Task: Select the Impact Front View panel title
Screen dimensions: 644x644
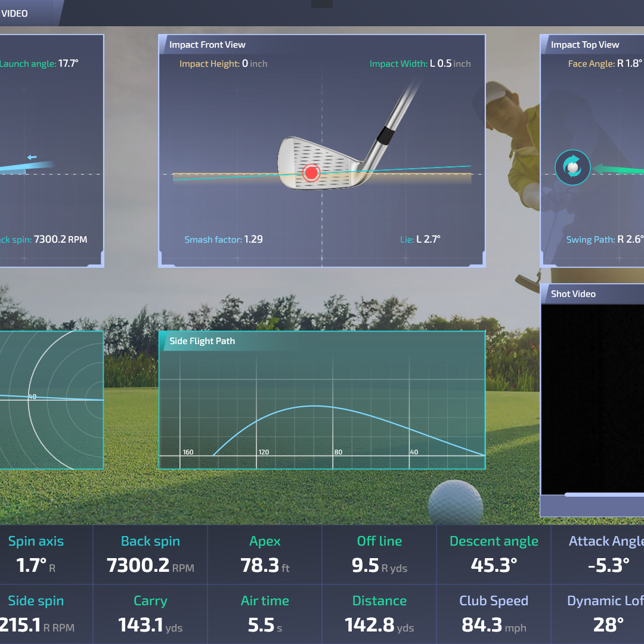Action: (207, 45)
